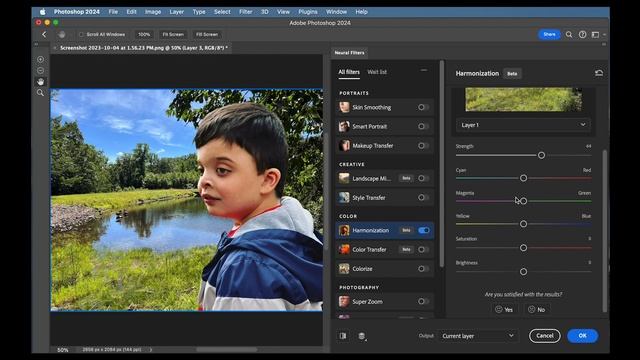Viewport: 640px width, 360px height.
Task: Select the Hand tool preset icon in options bar
Action: pyautogui.click(x=62, y=35)
